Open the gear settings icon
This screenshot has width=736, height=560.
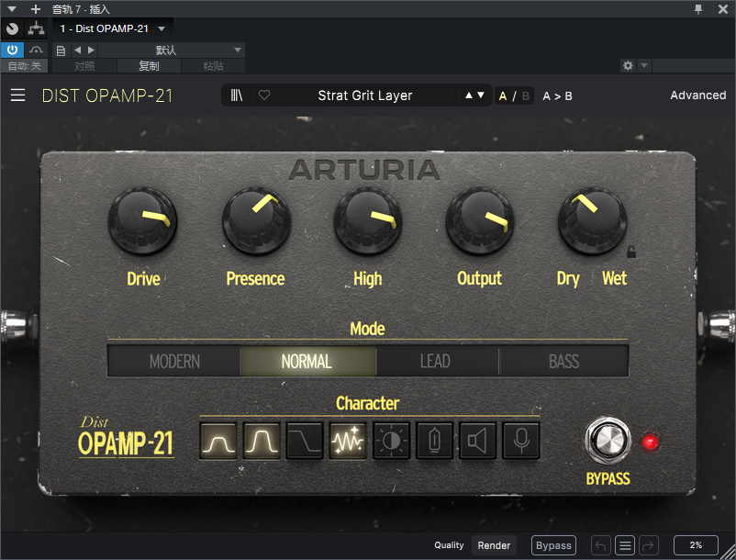628,66
